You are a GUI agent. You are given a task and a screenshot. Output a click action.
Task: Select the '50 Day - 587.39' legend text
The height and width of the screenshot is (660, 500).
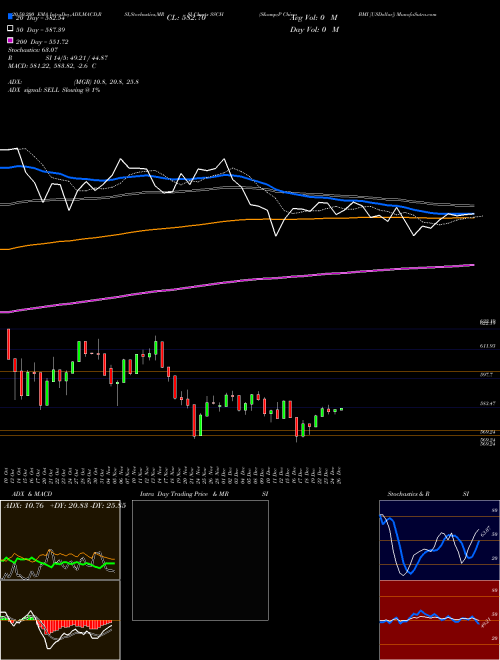coord(41,30)
